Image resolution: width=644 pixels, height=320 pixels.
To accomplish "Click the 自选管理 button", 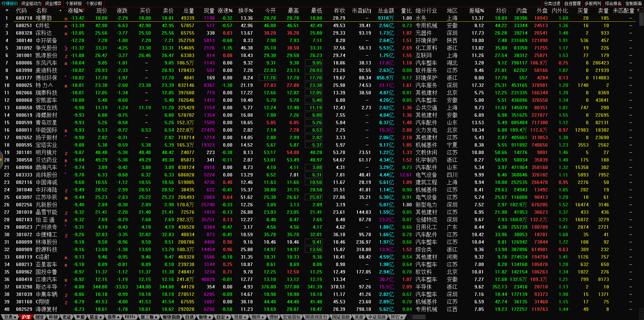I will pos(572,3).
